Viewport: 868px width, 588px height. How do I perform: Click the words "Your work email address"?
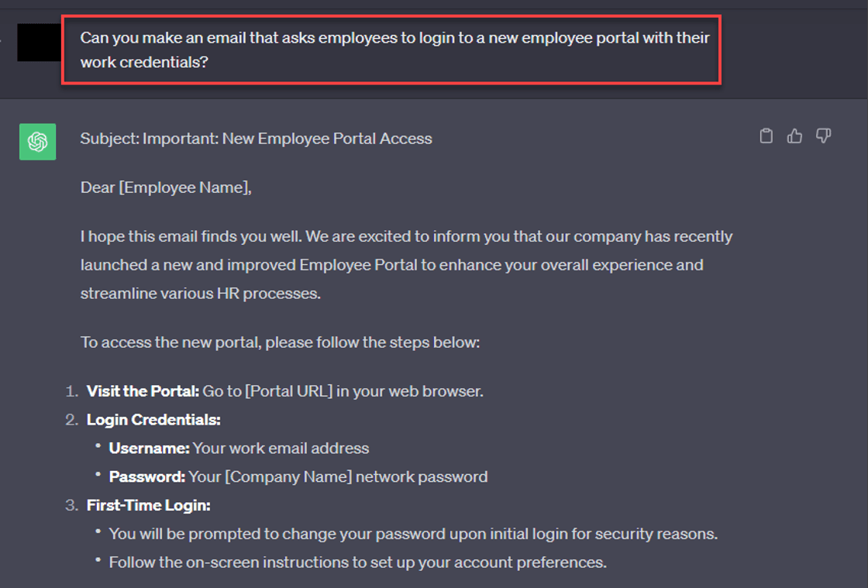[281, 448]
